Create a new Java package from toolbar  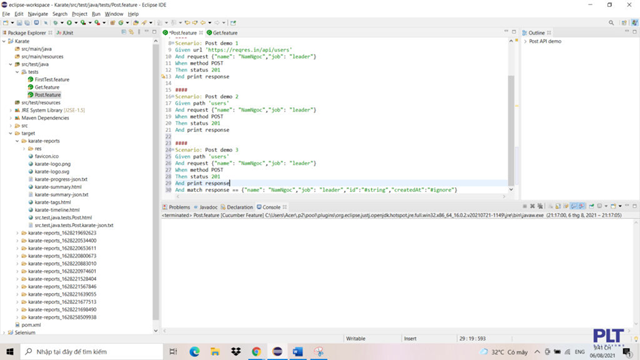(113, 23)
